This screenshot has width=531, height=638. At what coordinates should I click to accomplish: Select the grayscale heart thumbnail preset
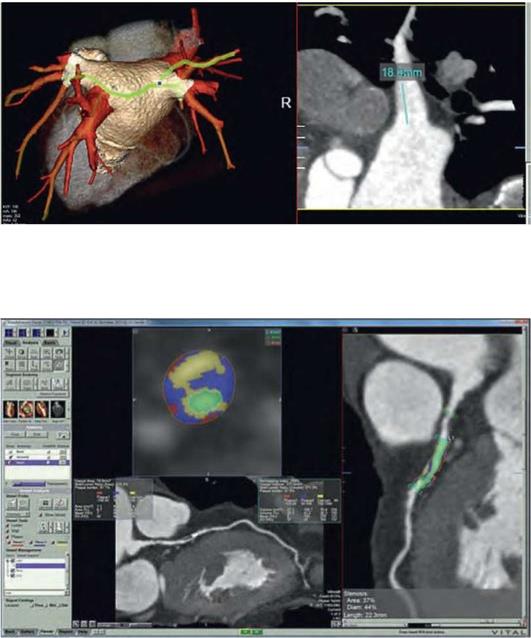(58, 409)
